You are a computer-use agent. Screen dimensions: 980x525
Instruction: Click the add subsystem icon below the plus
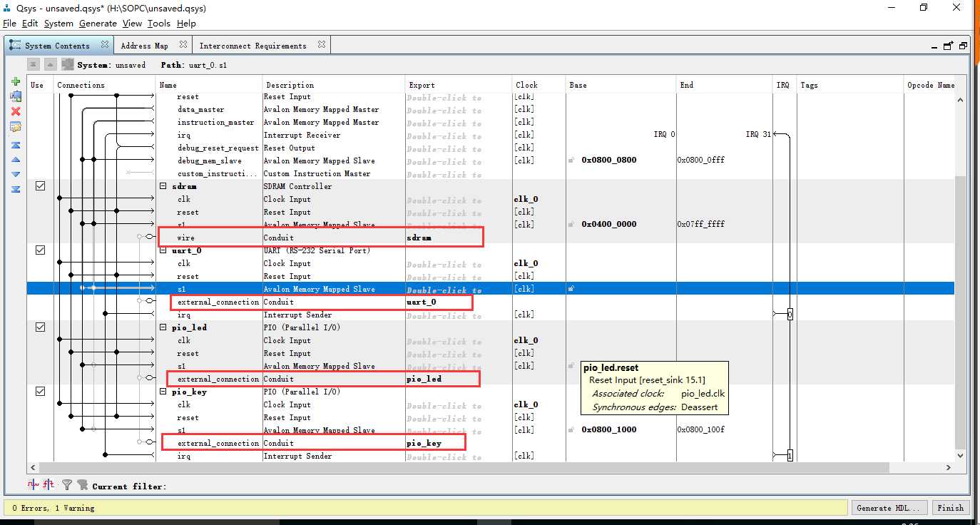click(x=16, y=96)
